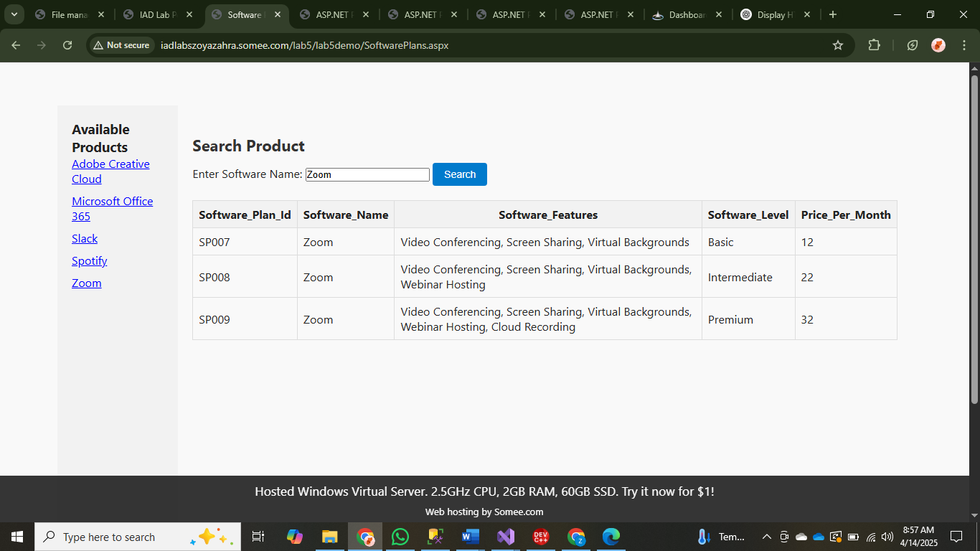
Task: Click the SP007 plan ID cell
Action: tap(245, 242)
